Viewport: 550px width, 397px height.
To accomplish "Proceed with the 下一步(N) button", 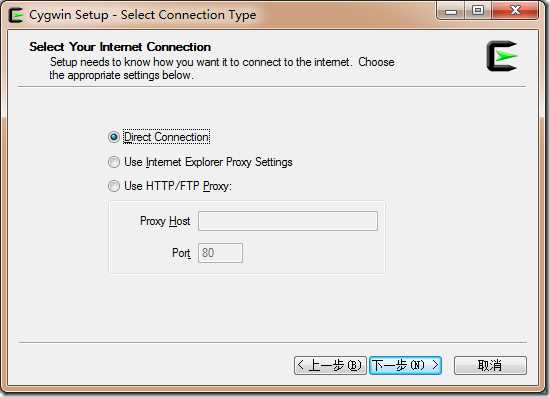I will (x=405, y=365).
